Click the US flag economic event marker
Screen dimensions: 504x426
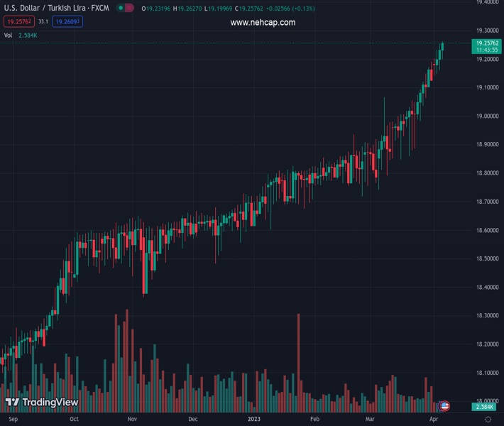pyautogui.click(x=445, y=406)
